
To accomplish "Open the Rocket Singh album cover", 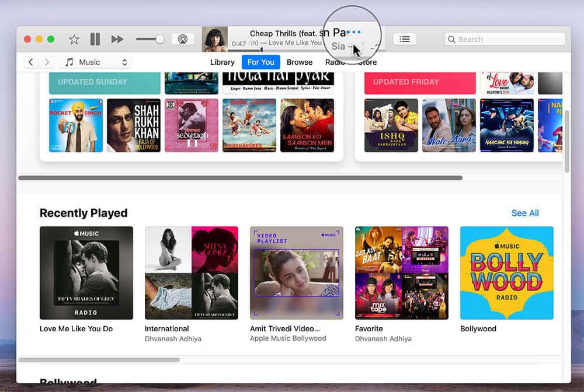I will (x=76, y=125).
